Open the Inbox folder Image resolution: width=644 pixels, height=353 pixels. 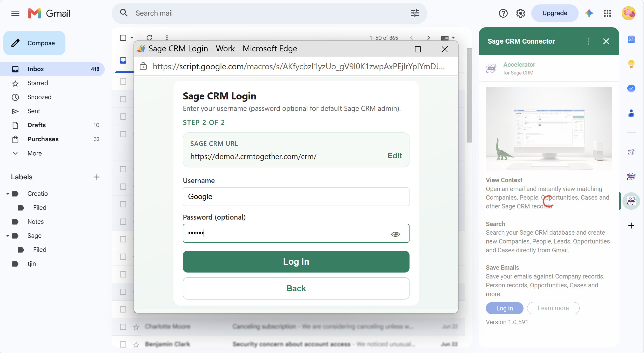point(52,69)
